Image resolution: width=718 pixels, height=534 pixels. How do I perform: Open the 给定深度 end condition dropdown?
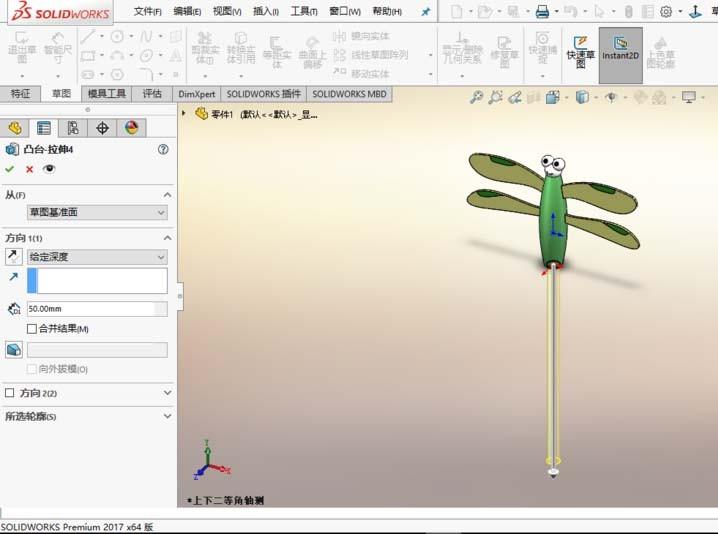pos(97,257)
